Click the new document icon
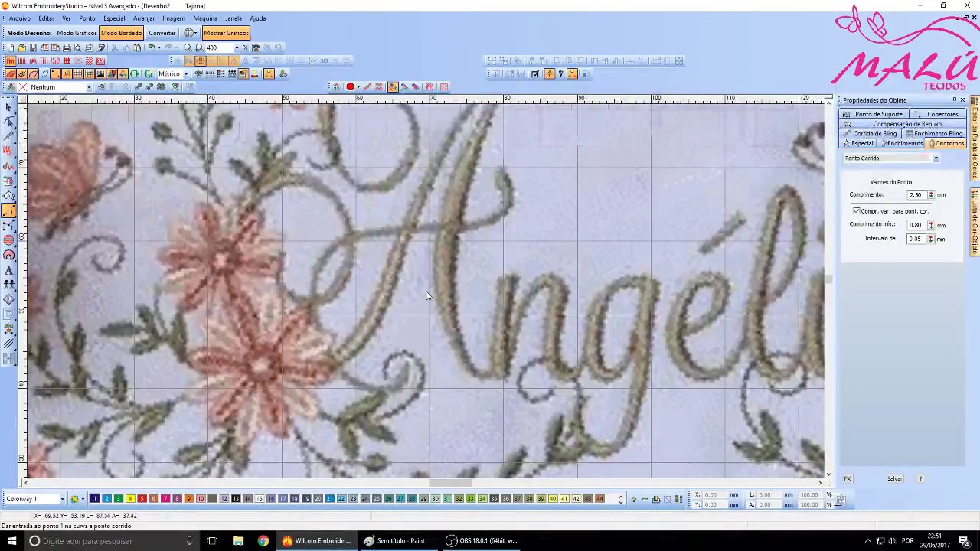Viewport: 980px width, 551px height. pyautogui.click(x=10, y=47)
